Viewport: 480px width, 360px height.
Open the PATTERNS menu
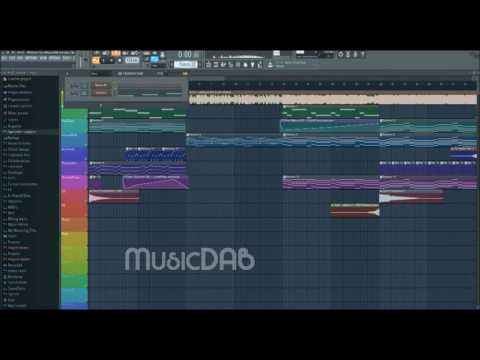pyautogui.click(x=31, y=58)
